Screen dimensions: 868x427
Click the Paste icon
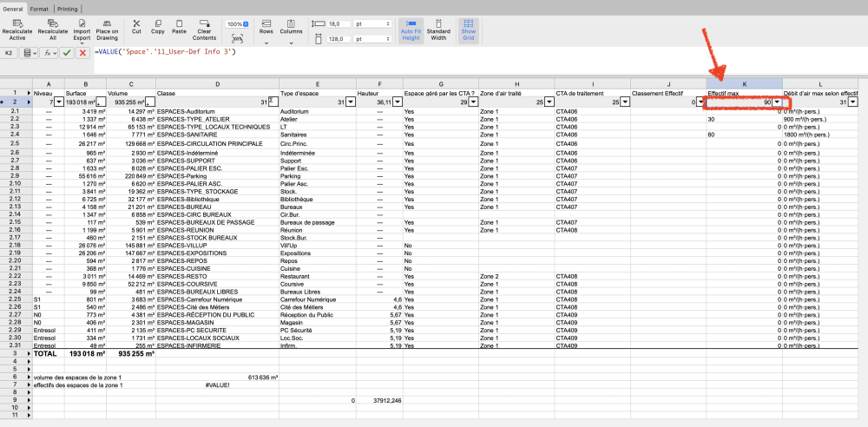[179, 23]
